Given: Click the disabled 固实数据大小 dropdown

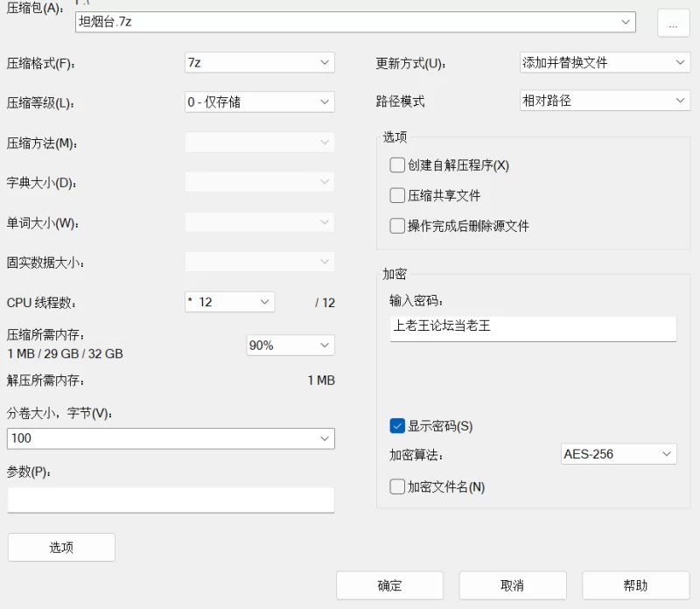Looking at the screenshot, I should click(259, 262).
